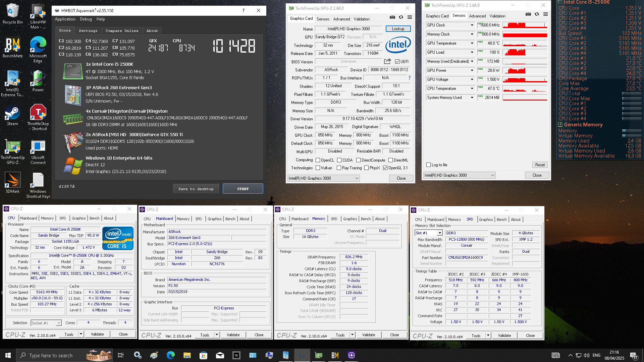Image resolution: width=644 pixels, height=362 pixels.
Task: Click Lookup button in GPU-Z
Action: pyautogui.click(x=398, y=29)
